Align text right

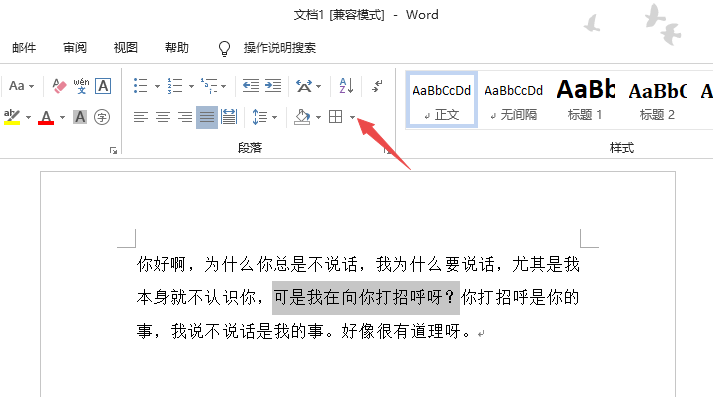185,117
